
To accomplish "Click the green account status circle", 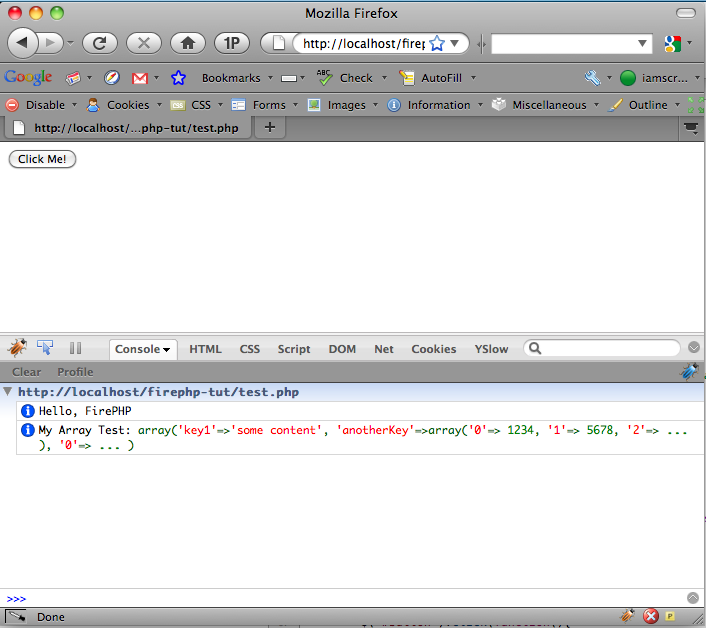I will pyautogui.click(x=628, y=78).
